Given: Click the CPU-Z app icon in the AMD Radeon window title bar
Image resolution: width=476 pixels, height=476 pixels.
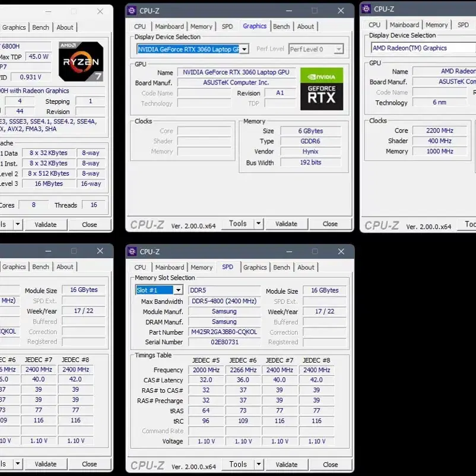Looking at the screenshot, I should click(x=366, y=9).
